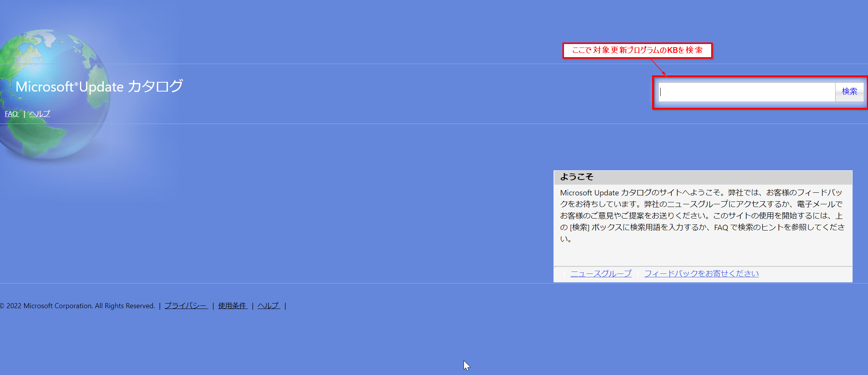The image size is (868, 375).
Task: Open the ヘルプ link beside FAQ
Action: pyautogui.click(x=39, y=114)
